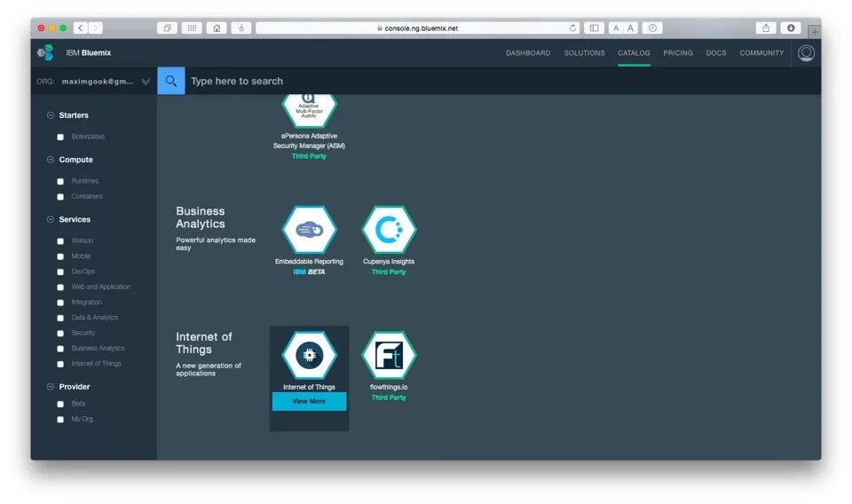This screenshot has height=504, width=852.
Task: Click the Cupenya Insights label
Action: click(x=389, y=261)
